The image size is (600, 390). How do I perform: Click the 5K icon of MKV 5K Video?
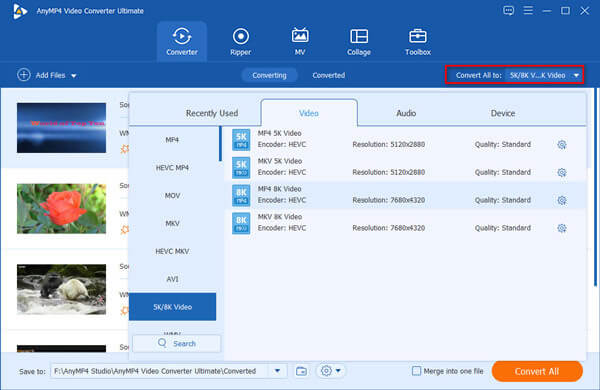241,168
